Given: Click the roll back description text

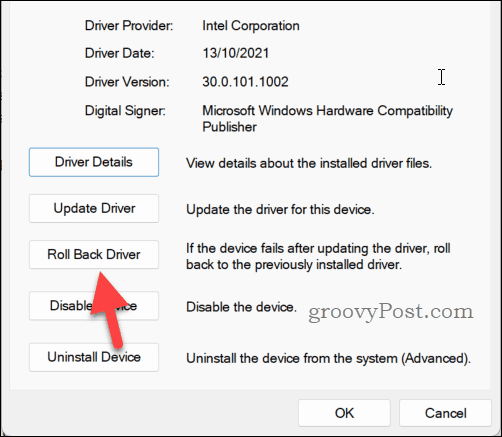Looking at the screenshot, I should (x=318, y=256).
